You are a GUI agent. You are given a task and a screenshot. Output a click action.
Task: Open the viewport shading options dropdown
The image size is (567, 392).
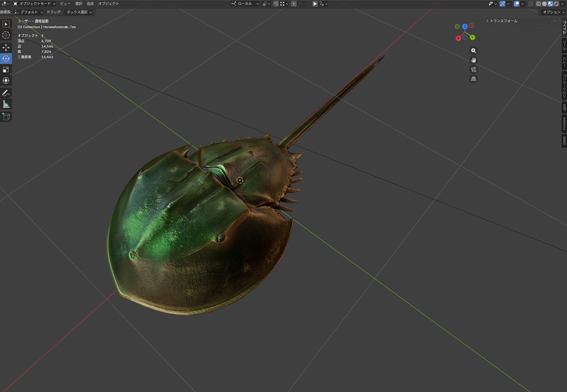tap(563, 4)
